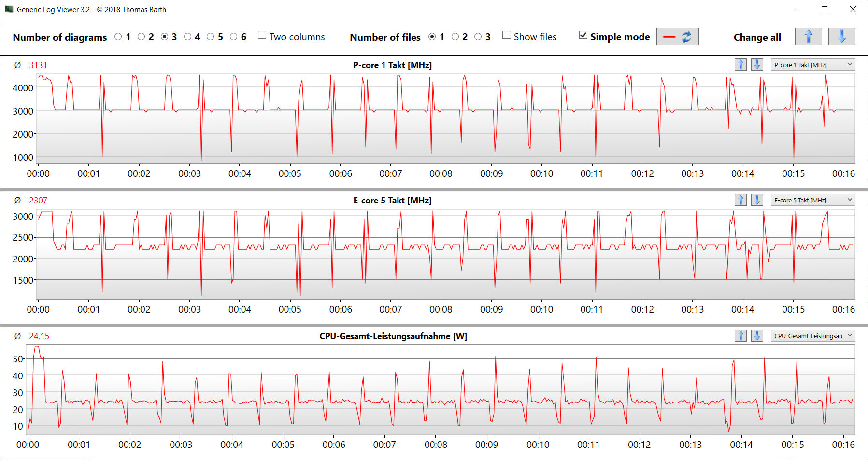Image resolution: width=868 pixels, height=460 pixels.
Task: Maximize the Generic Log Viewer window
Action: tap(825, 9)
